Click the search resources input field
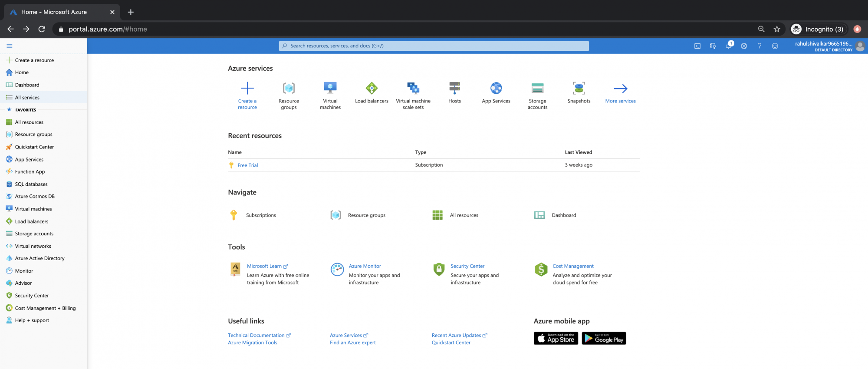The height and width of the screenshot is (369, 868). 434,46
